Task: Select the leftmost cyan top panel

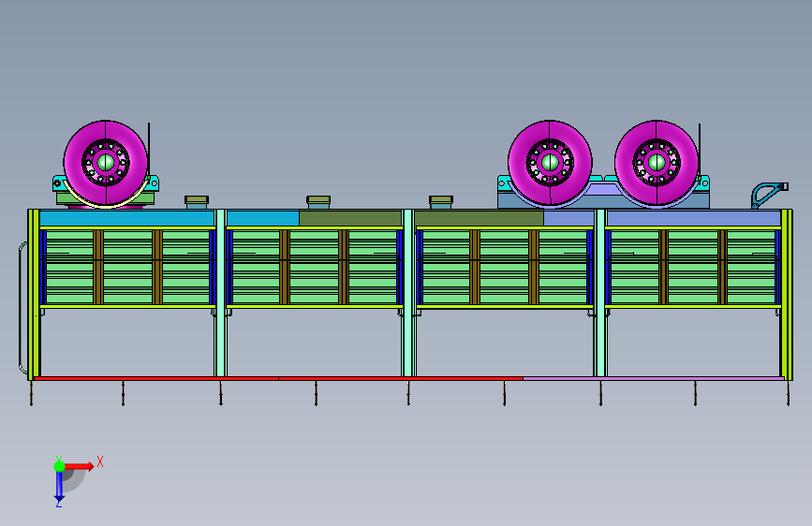Action: pyautogui.click(x=126, y=218)
